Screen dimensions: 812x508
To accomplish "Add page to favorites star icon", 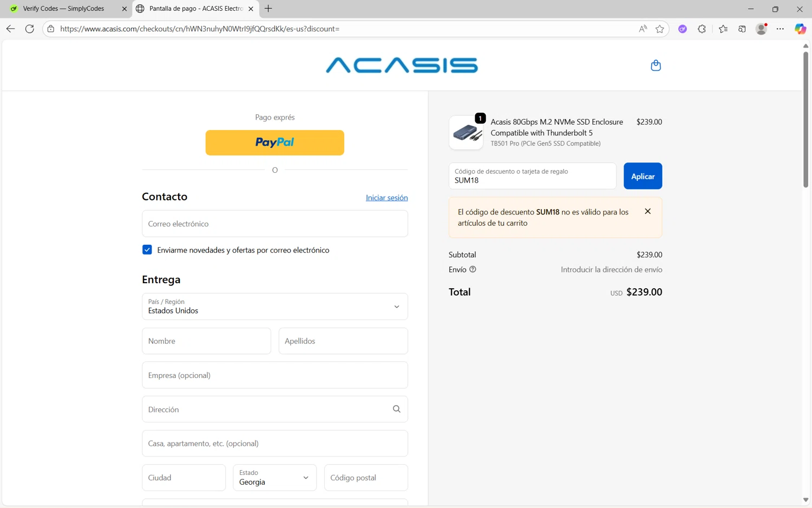I will point(659,29).
